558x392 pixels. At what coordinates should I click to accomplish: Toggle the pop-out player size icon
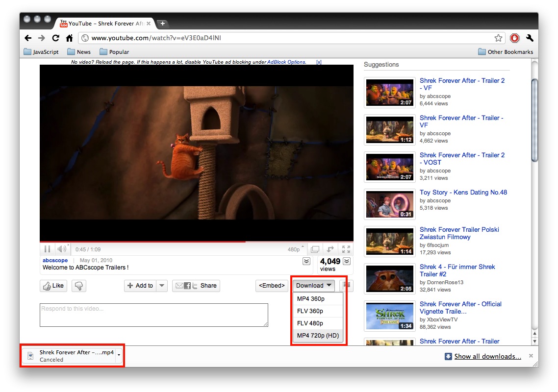315,249
